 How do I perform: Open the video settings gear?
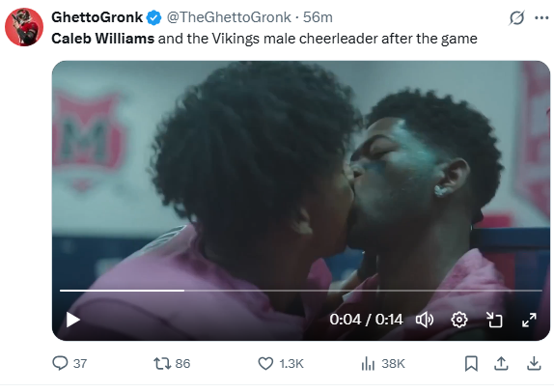coord(459,320)
